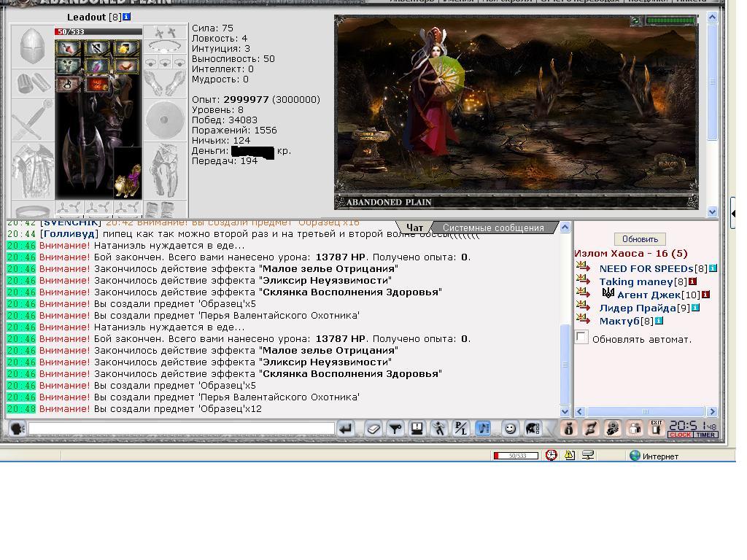Screen dimensions: 747x560
Task: Select the helmet equipment slot
Action: pyautogui.click(x=32, y=46)
